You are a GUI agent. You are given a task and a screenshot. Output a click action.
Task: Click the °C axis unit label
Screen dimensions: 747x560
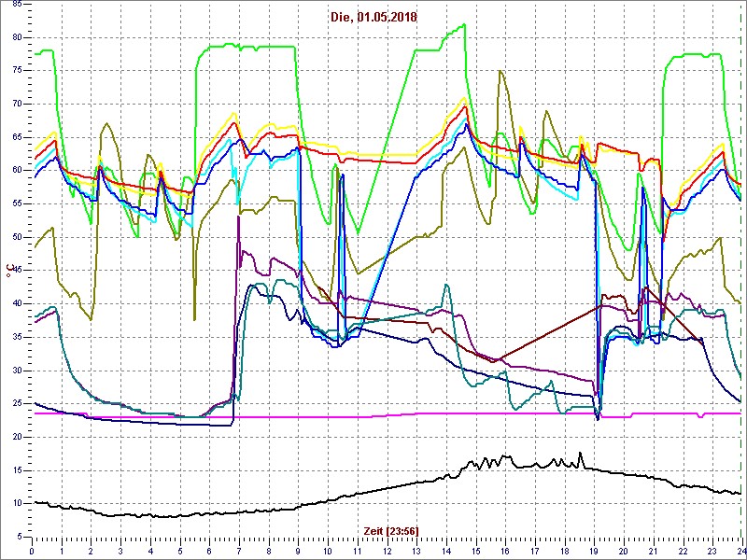pos(8,271)
